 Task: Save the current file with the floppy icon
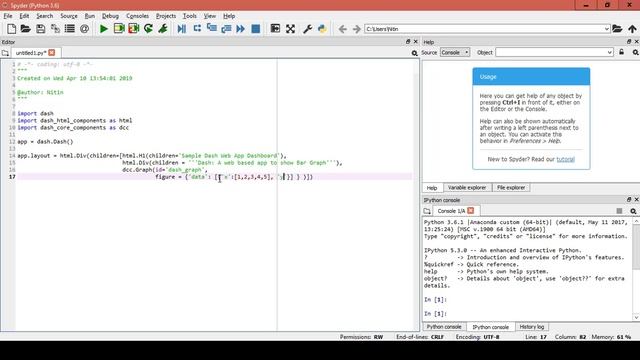point(40,29)
